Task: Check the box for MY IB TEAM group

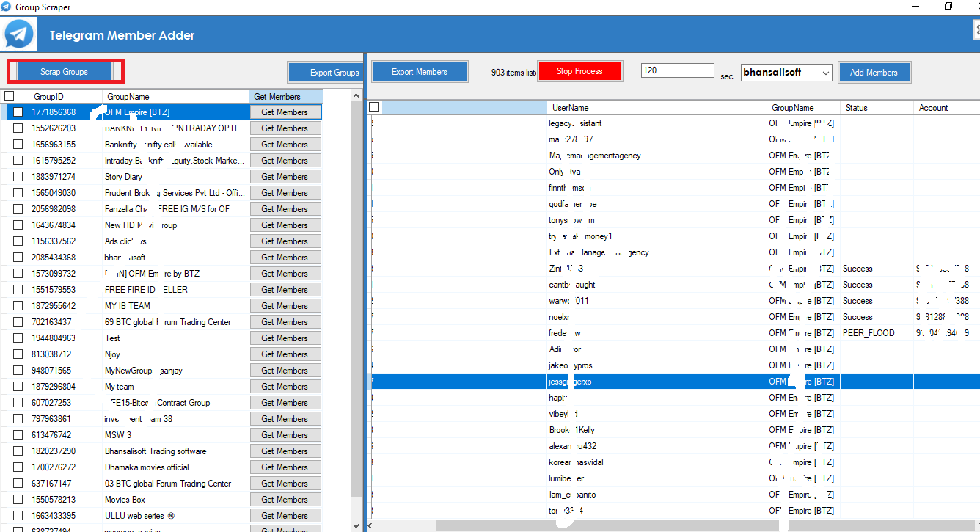Action: pos(18,306)
